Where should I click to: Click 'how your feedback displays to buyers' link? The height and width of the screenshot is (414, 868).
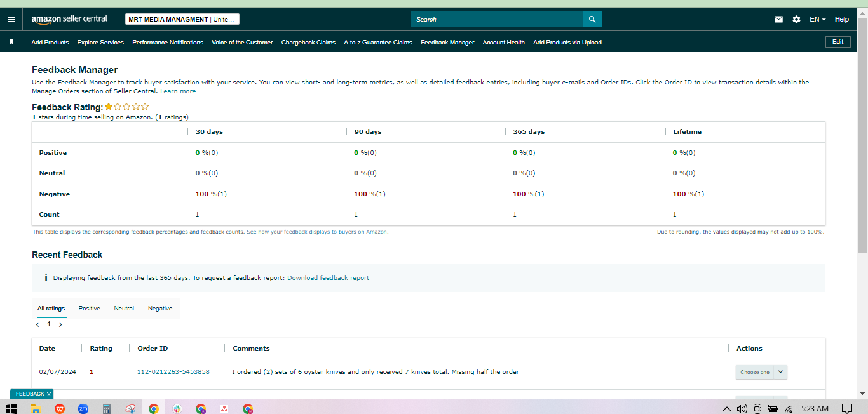[317, 232]
